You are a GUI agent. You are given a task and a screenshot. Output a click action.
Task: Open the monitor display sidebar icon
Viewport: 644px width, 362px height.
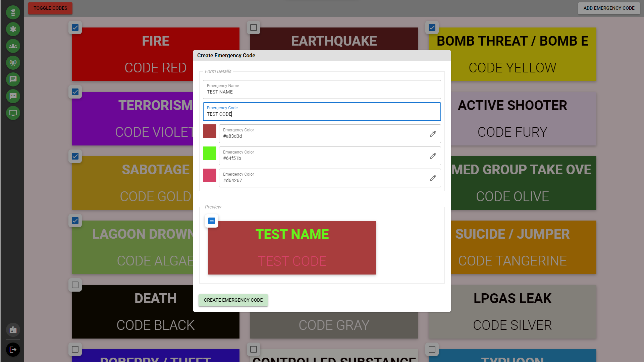coord(13,113)
